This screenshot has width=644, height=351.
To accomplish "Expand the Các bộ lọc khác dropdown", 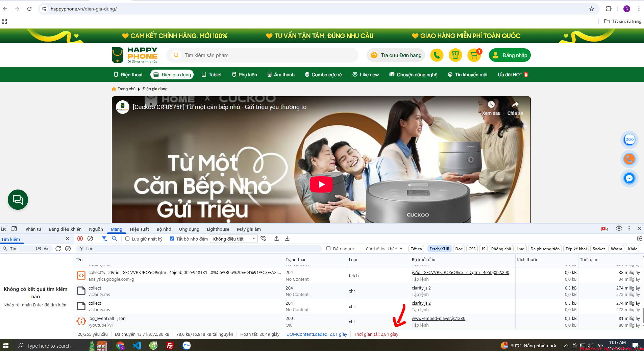I will pyautogui.click(x=384, y=249).
